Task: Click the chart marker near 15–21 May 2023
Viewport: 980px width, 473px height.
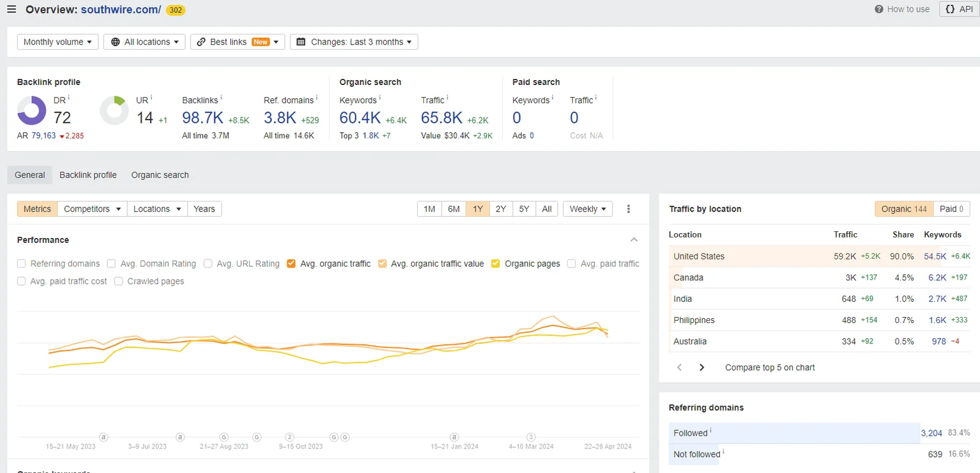Action: click(x=104, y=437)
